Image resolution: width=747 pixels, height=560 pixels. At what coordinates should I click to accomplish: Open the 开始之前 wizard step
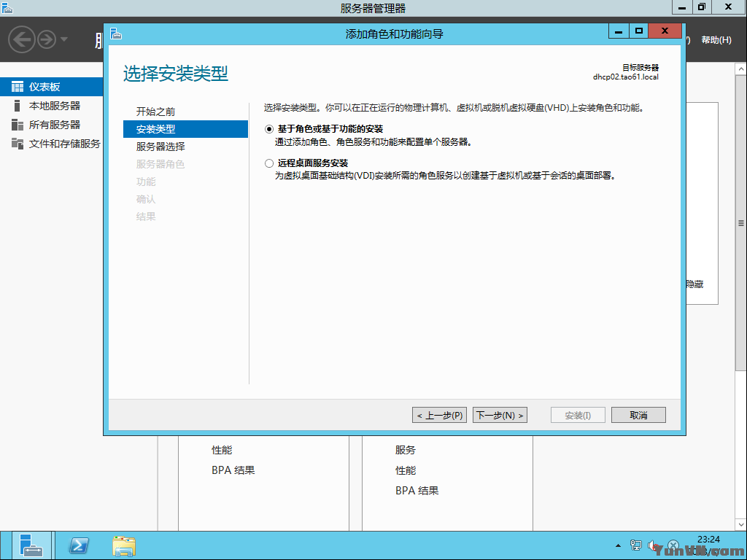pos(156,112)
